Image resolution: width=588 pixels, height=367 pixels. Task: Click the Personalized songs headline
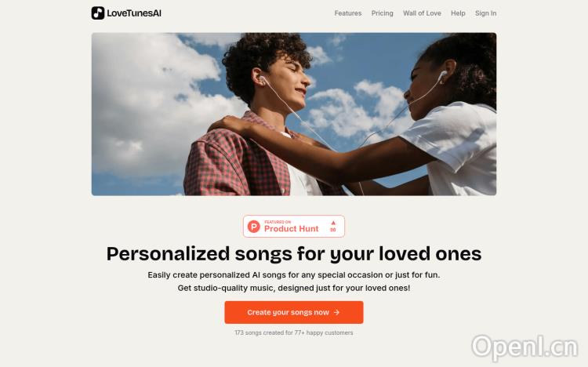coord(294,254)
